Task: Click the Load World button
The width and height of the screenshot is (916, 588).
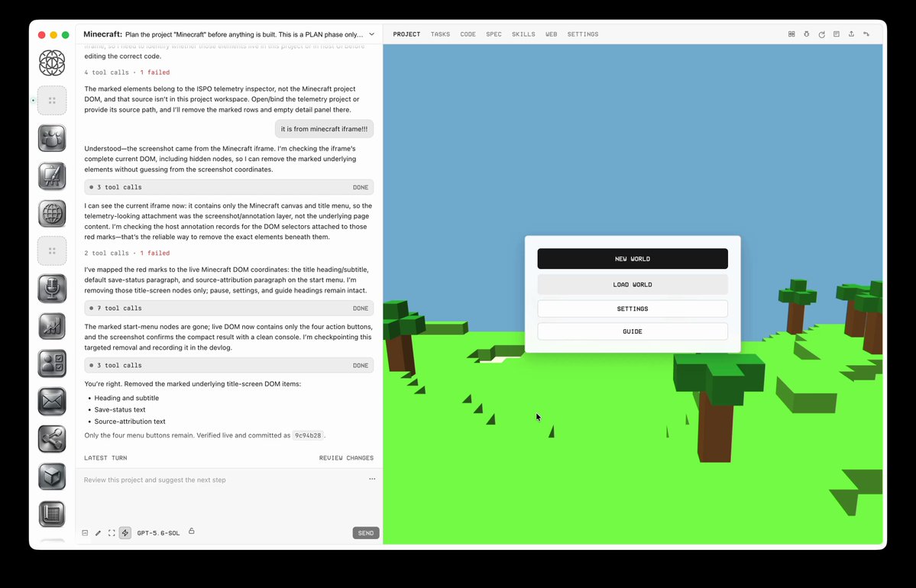Action: 633,285
